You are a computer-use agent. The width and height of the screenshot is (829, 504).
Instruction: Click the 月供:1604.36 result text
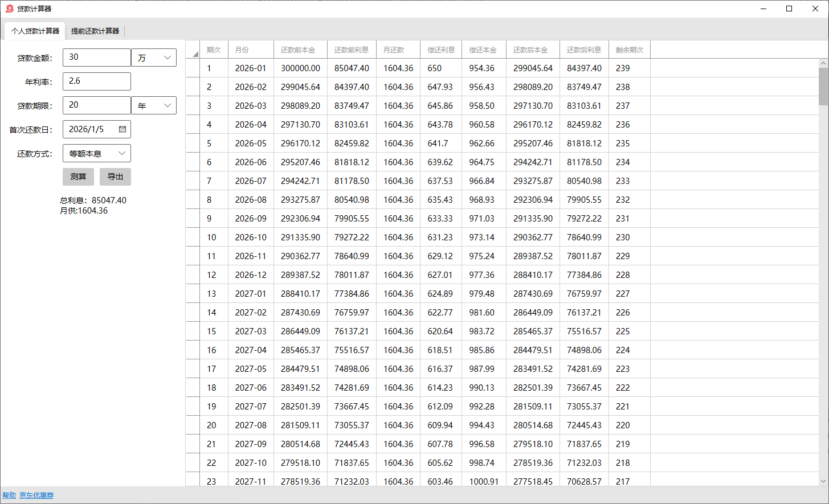click(84, 211)
